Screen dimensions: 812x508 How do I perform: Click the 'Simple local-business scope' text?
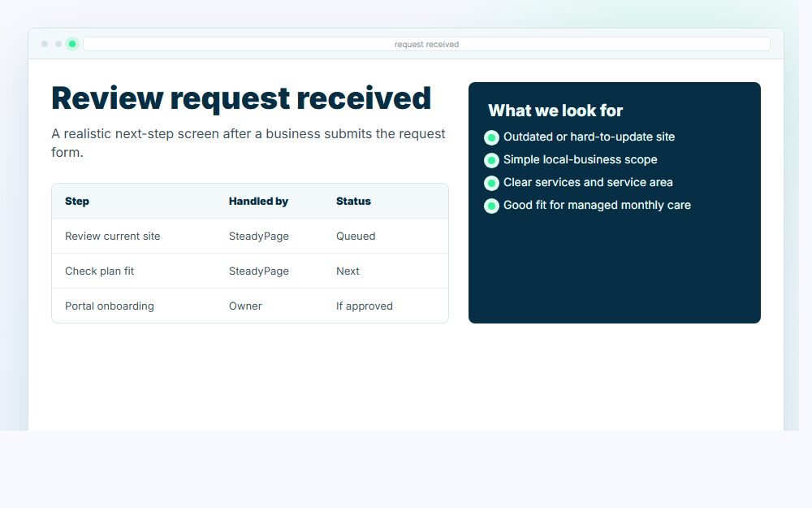[581, 159]
